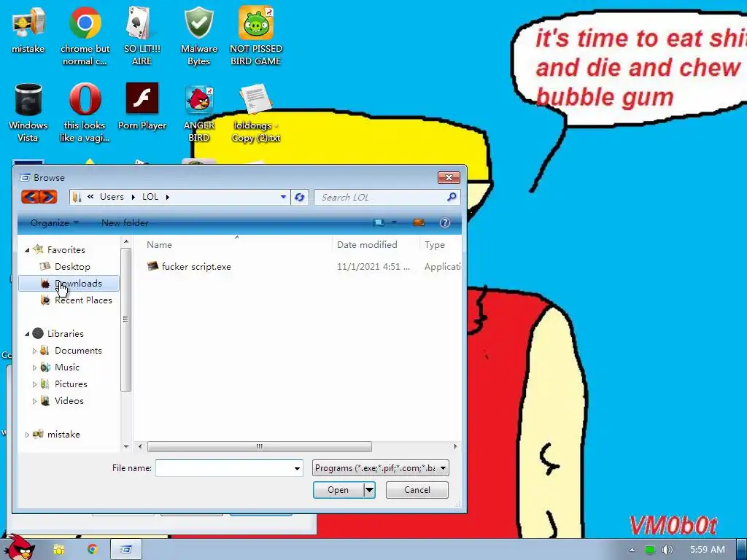Expand the Music library node
This screenshot has height=560, width=747.
(x=34, y=367)
